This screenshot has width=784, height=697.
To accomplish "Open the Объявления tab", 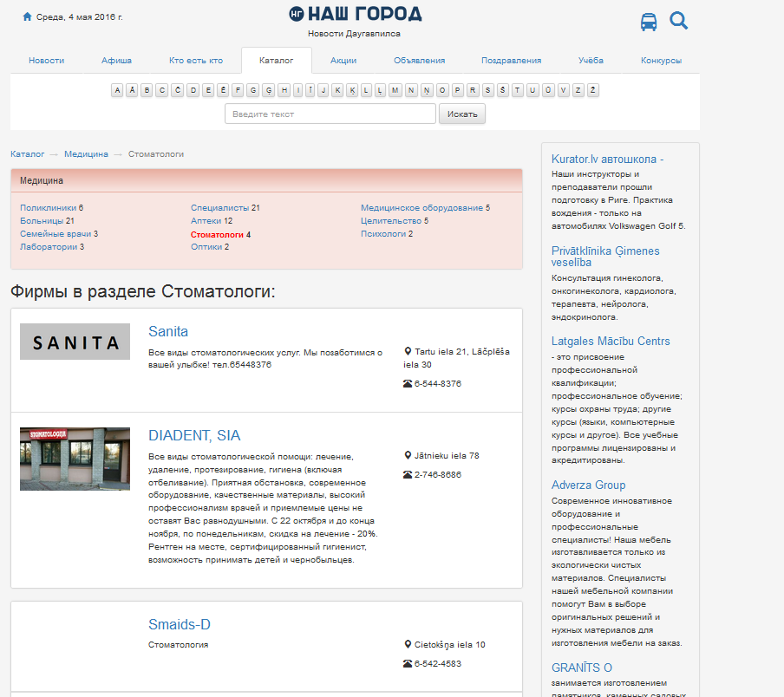I will point(419,61).
